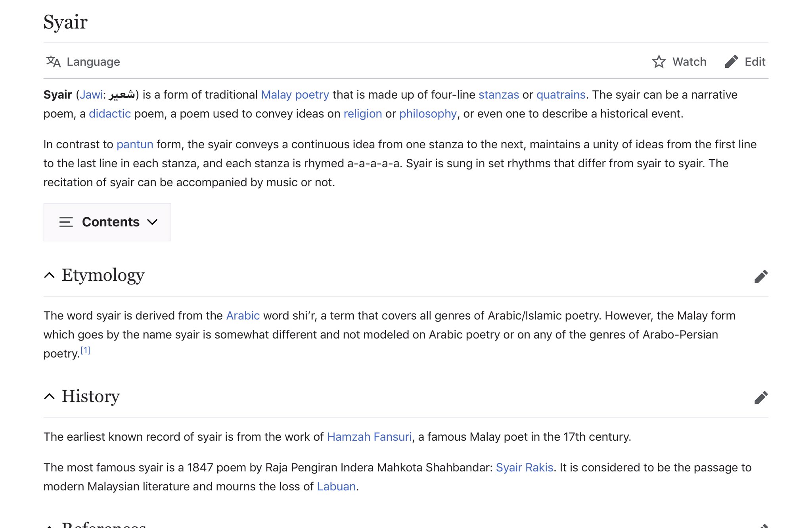Open the Labuan link
Screen dimensions: 812x528
(336, 486)
